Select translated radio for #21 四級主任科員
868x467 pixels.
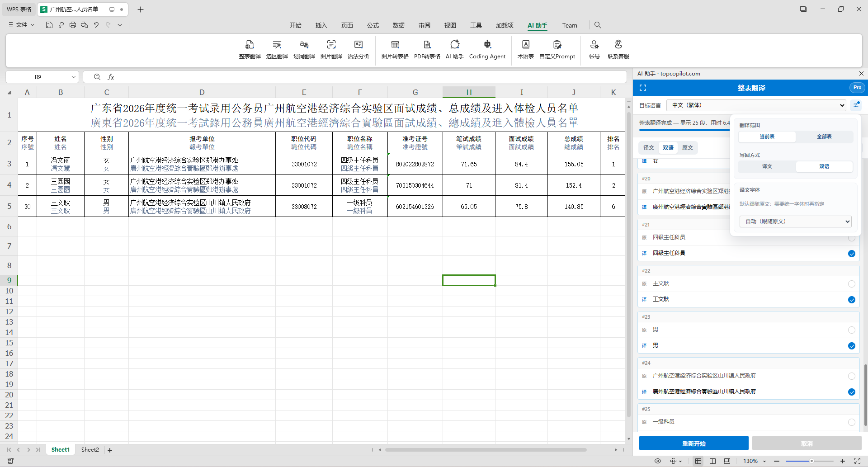point(852,254)
